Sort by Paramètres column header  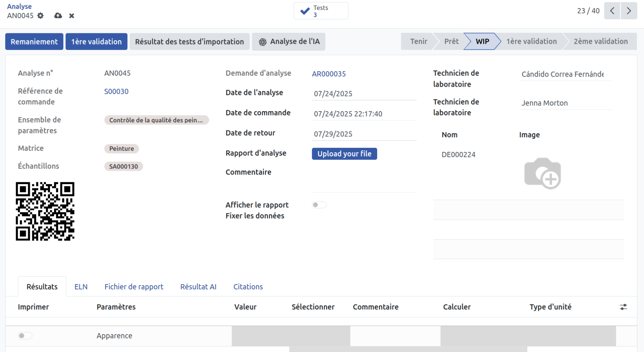click(x=116, y=307)
